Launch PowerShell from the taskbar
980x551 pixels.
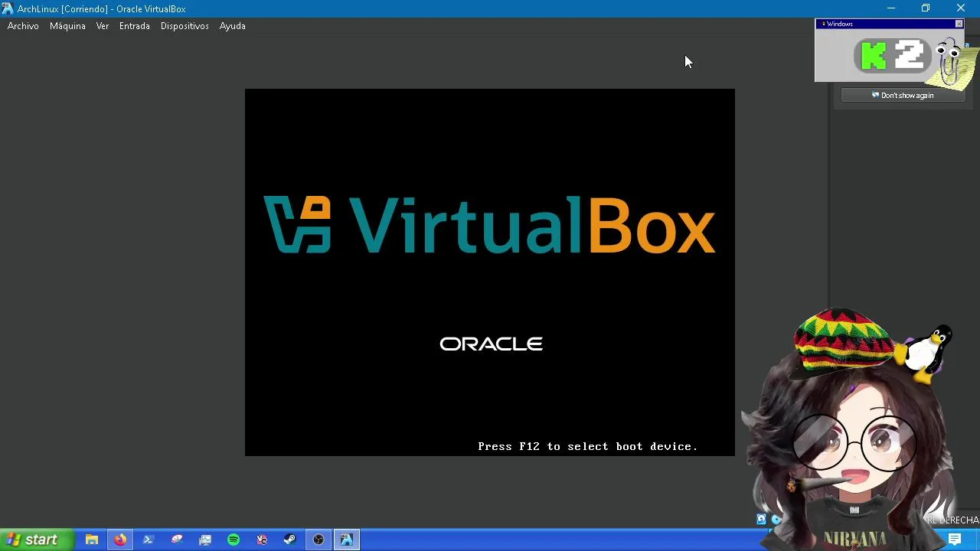coord(149,540)
